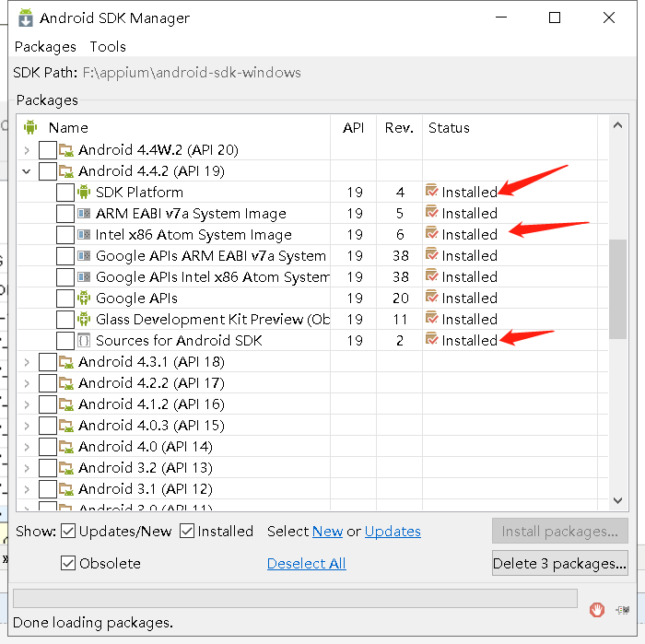Click the loading progress bar

click(295, 598)
